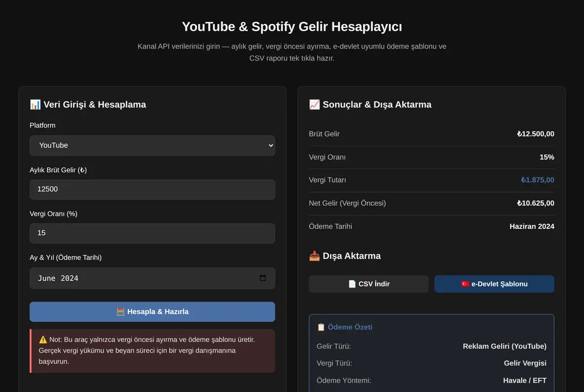Click the Gelir Türü label
This screenshot has height=392, width=584.
[334, 346]
